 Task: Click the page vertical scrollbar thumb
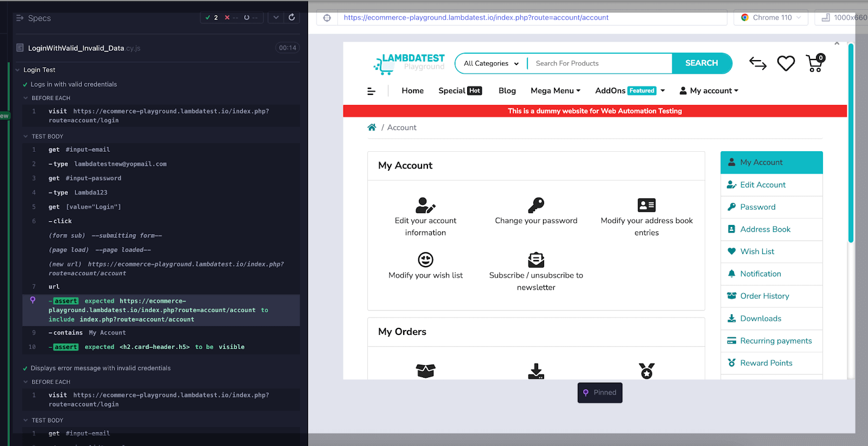pyautogui.click(x=851, y=144)
